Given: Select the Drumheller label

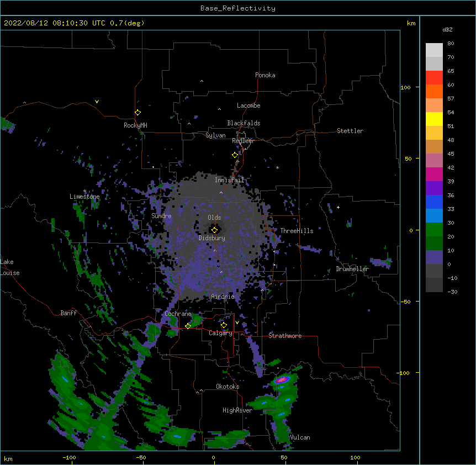Looking at the screenshot, I should pos(352,269).
